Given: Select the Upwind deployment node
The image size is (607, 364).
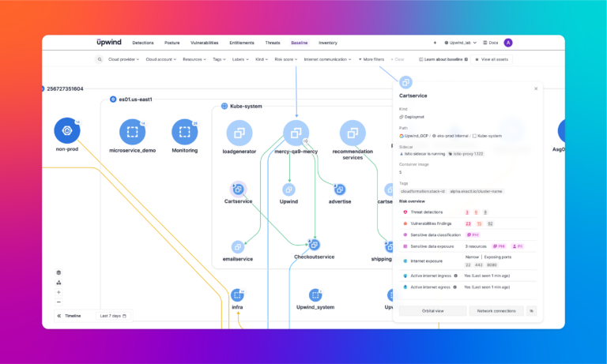Looking at the screenshot, I should [288, 190].
